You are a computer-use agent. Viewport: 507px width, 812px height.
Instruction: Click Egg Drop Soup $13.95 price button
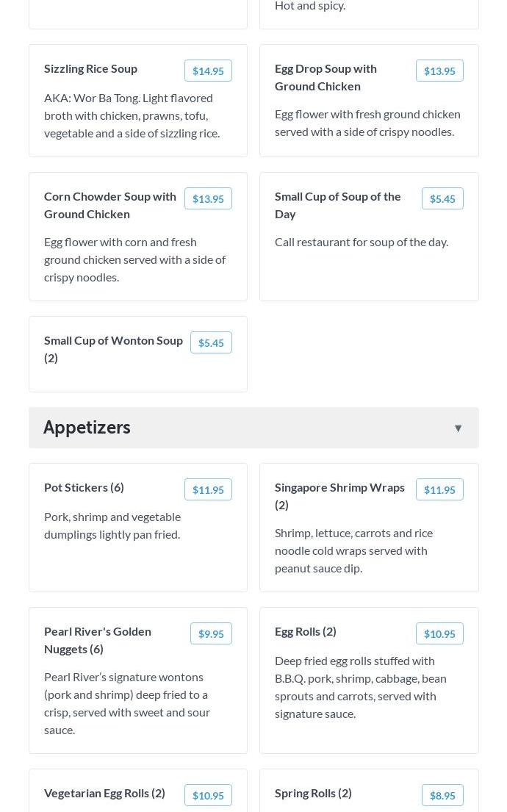[439, 71]
